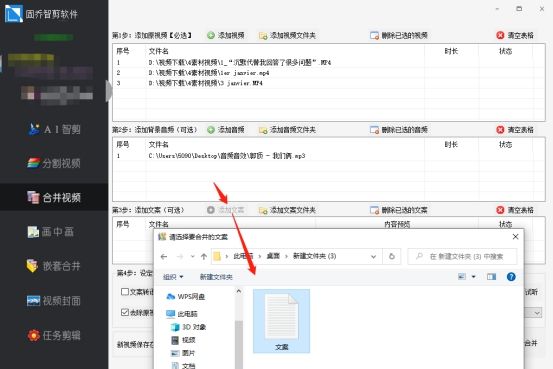This screenshot has width=553, height=369.
Task: Open the 画中画 sidebar module
Action: [51, 231]
